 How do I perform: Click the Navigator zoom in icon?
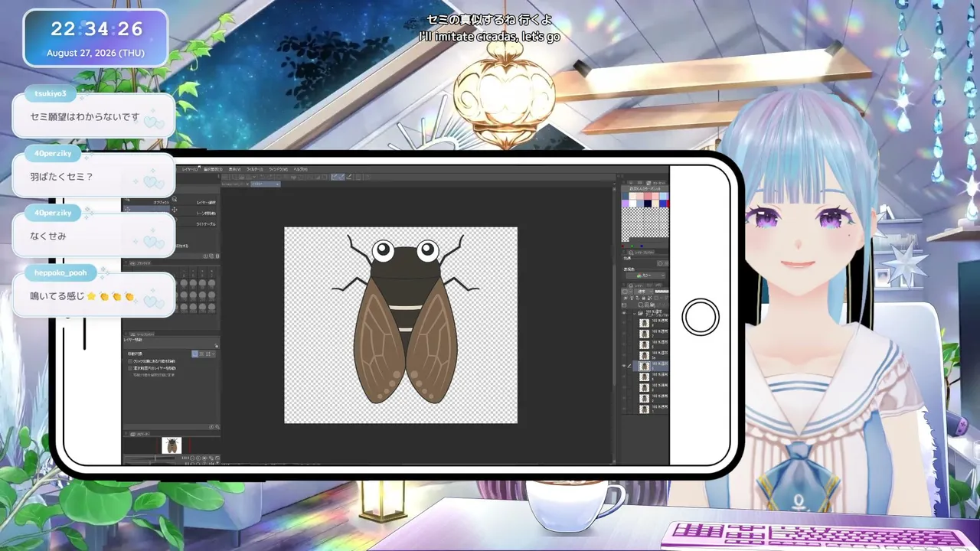(198, 458)
